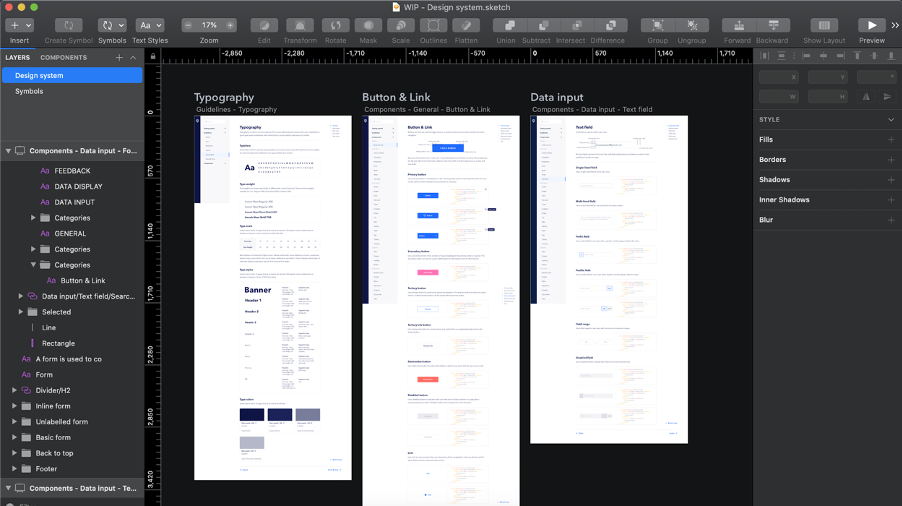Add a Fills style with plus

click(x=890, y=140)
